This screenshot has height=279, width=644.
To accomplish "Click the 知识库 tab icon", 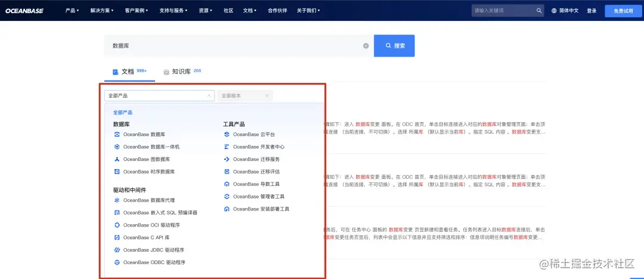I will tap(166, 72).
